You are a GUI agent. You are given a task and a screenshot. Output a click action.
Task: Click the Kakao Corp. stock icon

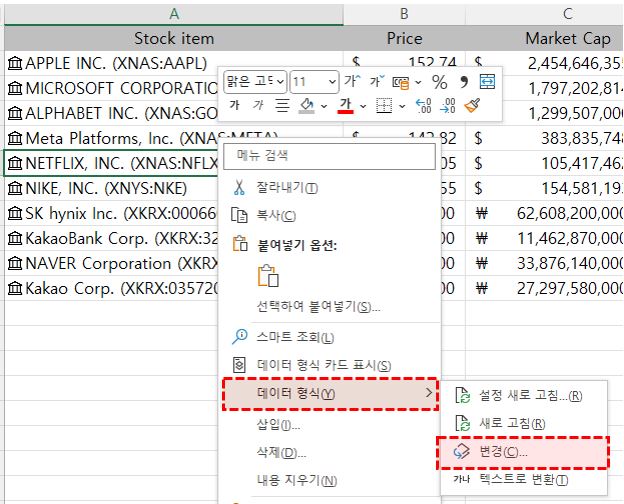pos(15,288)
